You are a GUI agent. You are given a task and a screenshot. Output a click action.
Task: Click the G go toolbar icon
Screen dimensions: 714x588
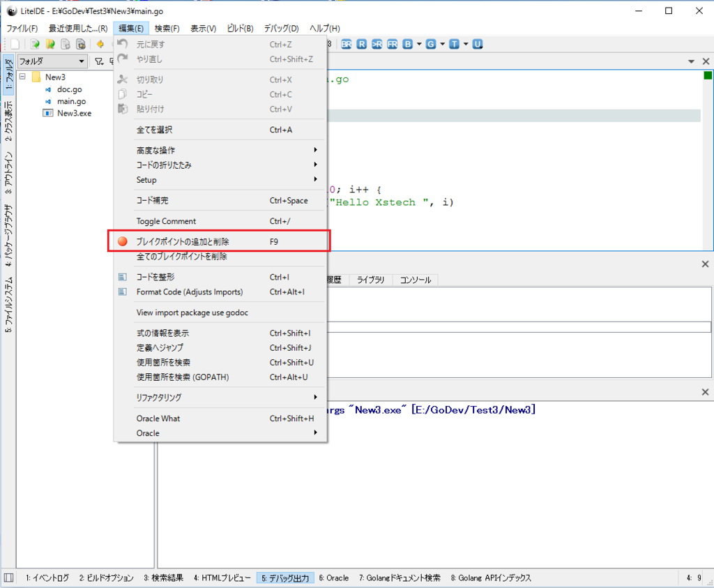pos(431,44)
